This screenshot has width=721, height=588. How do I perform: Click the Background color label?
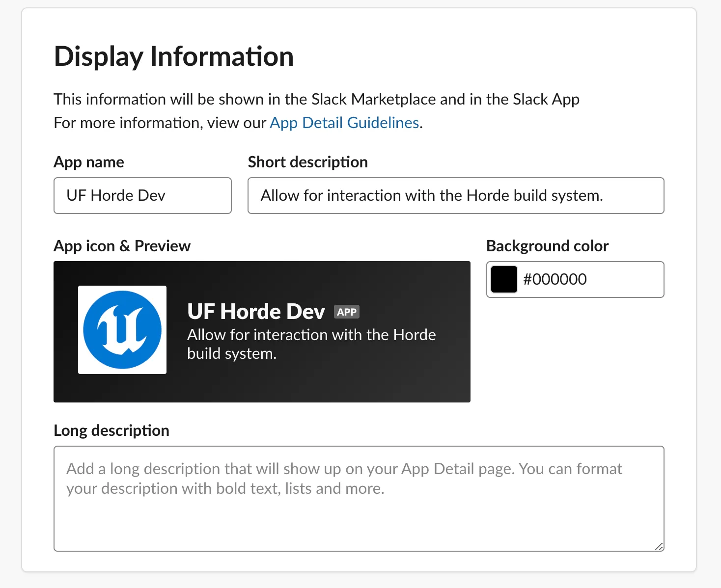(x=547, y=246)
